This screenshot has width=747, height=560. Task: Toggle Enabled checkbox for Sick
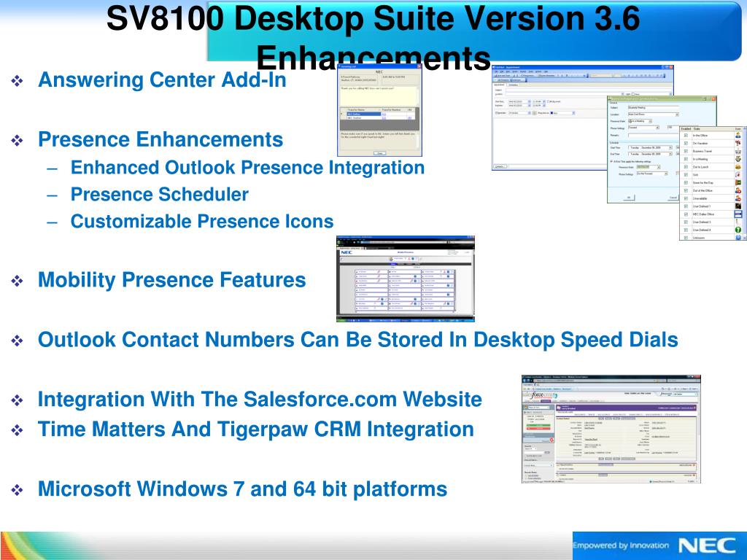click(x=686, y=175)
